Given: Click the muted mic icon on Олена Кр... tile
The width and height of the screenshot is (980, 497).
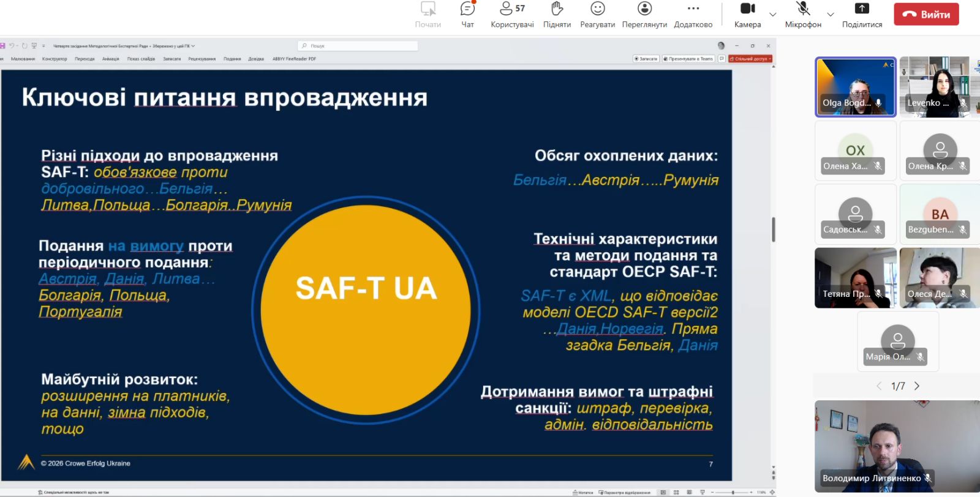Looking at the screenshot, I should 963,166.
